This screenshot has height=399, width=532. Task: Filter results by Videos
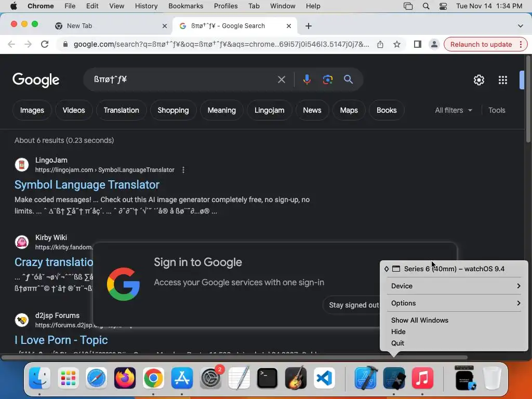click(x=74, y=110)
